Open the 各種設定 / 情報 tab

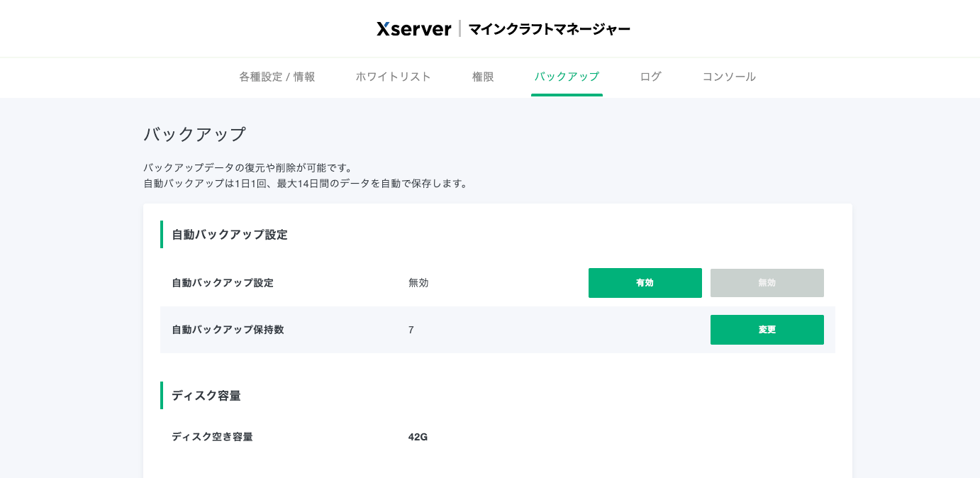(x=277, y=77)
